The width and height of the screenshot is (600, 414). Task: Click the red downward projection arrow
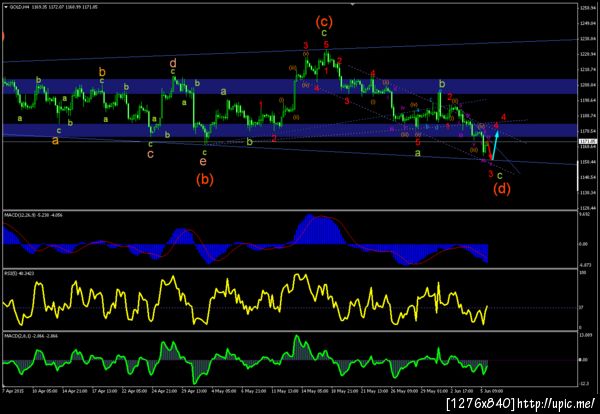(490, 150)
